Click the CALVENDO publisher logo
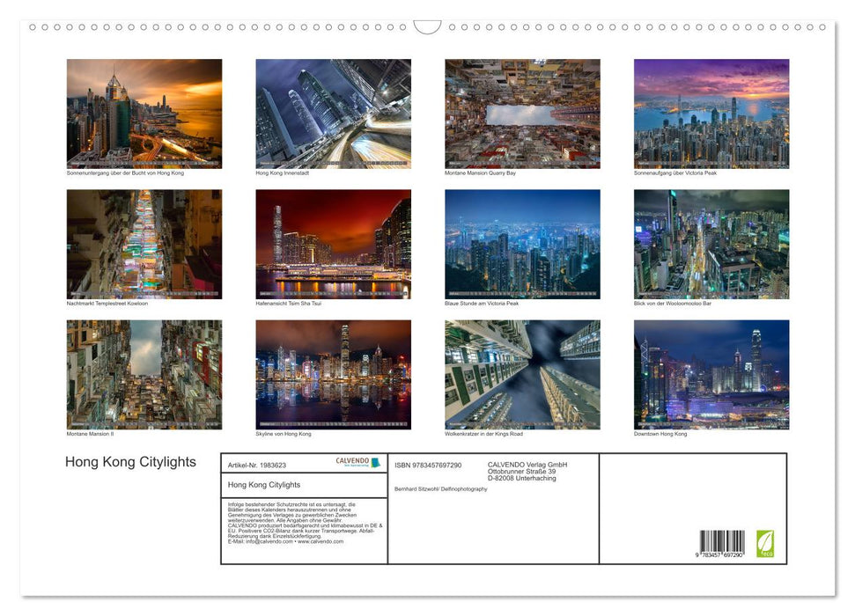Screen dimensions: 855x616 pyautogui.click(x=351, y=461)
